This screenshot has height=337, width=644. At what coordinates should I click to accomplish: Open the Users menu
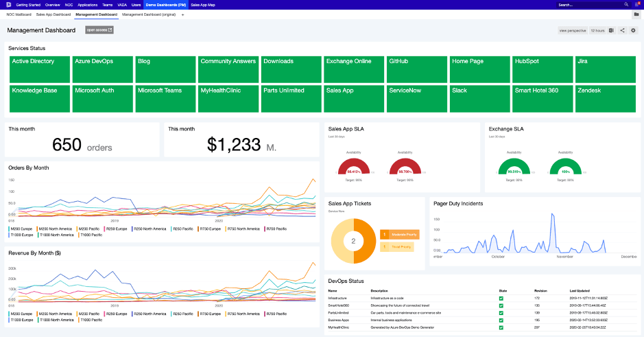[136, 5]
